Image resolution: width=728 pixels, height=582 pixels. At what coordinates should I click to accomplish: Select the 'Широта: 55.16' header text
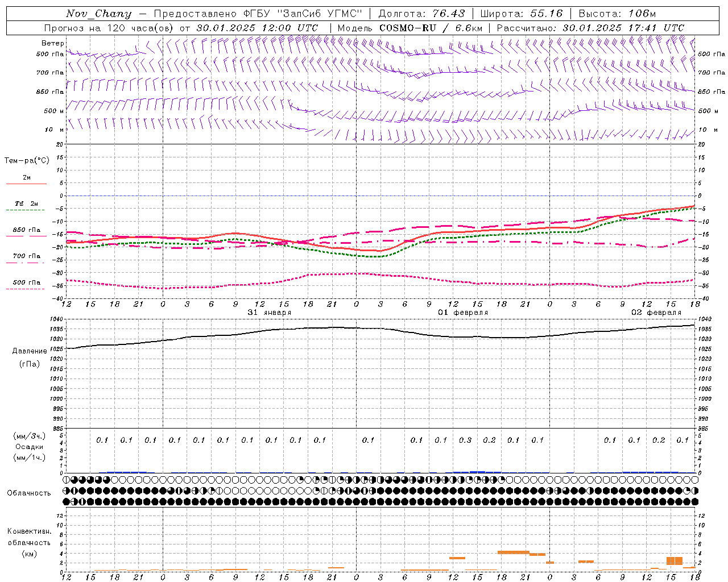coord(522,14)
